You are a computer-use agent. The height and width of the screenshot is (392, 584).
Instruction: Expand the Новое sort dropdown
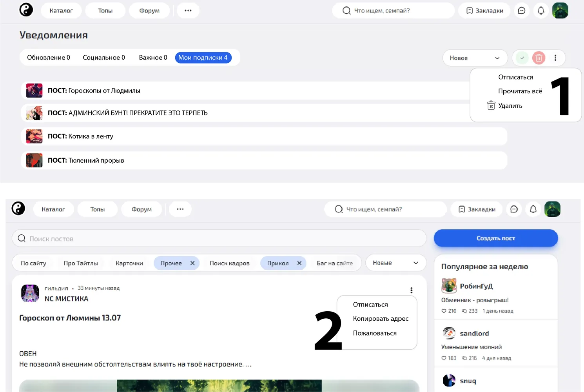(475, 58)
